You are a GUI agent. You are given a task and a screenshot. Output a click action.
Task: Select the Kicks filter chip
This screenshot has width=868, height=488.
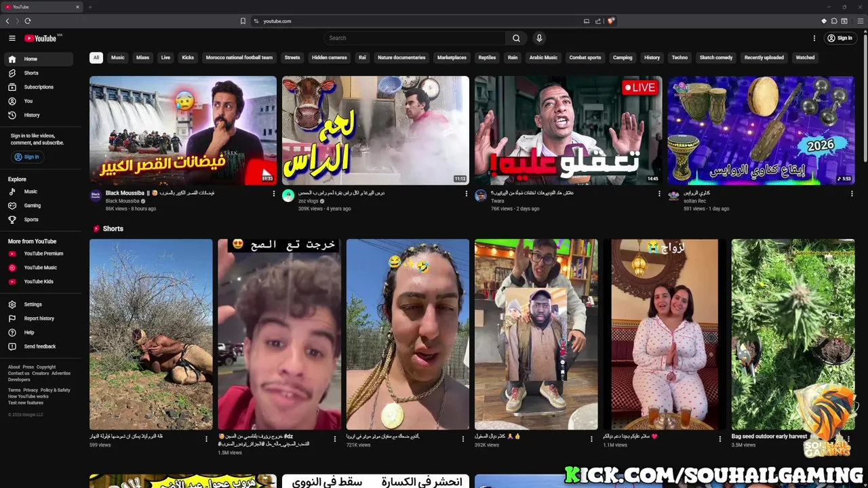[188, 58]
